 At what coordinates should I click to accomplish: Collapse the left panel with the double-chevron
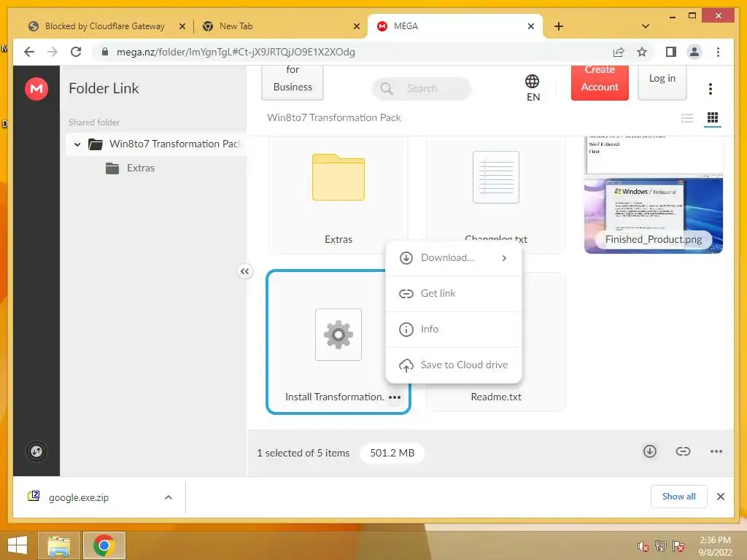click(244, 271)
